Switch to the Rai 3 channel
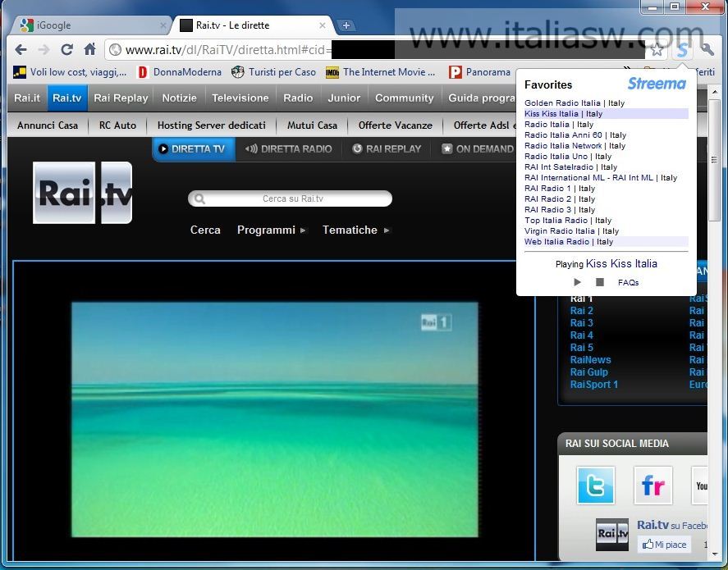The width and height of the screenshot is (728, 570). tap(581, 323)
